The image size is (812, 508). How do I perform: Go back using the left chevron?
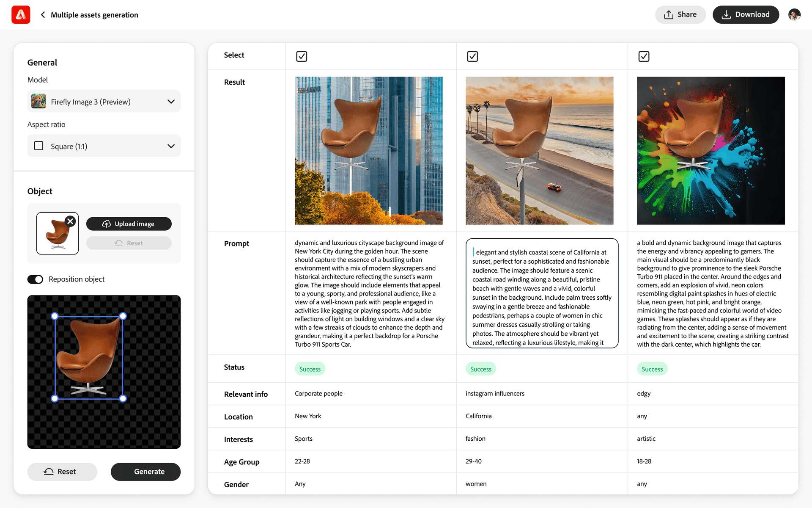tap(43, 15)
